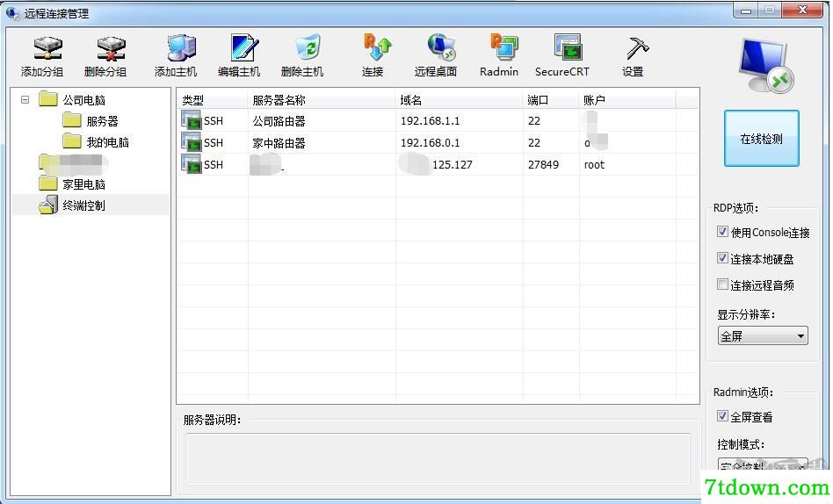This screenshot has width=833, height=504.
Task: Click the 27849 port cell
Action: tap(543, 165)
